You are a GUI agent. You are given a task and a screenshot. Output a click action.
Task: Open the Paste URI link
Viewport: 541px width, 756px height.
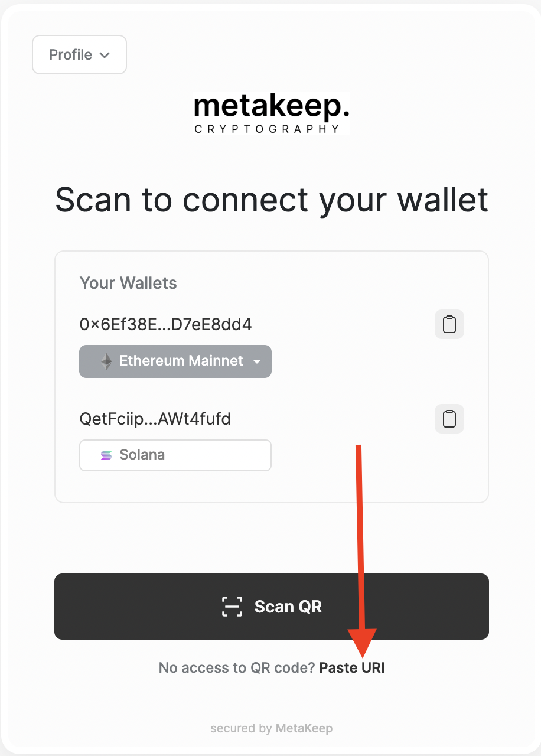[352, 668]
